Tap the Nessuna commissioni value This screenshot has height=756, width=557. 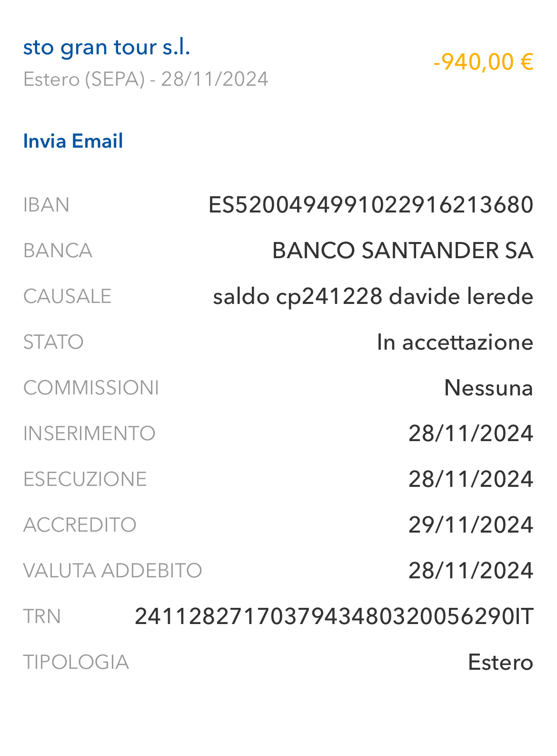coord(488,388)
